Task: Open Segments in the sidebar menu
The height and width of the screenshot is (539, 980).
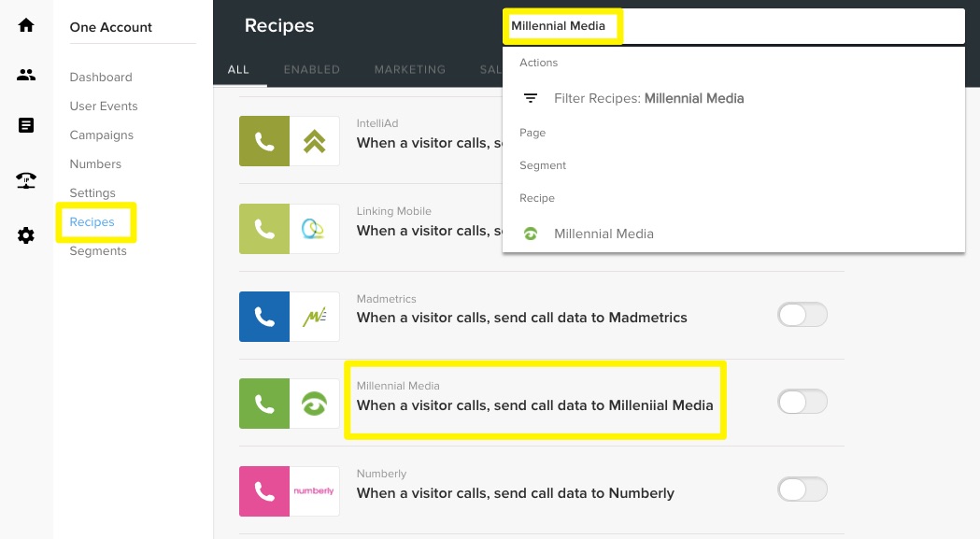Action: click(98, 250)
